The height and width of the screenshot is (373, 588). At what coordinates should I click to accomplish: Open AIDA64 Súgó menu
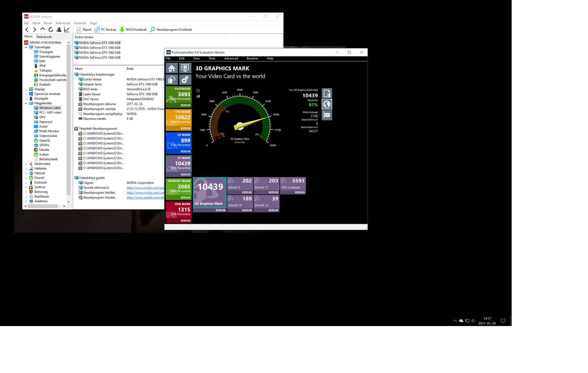[x=93, y=23]
